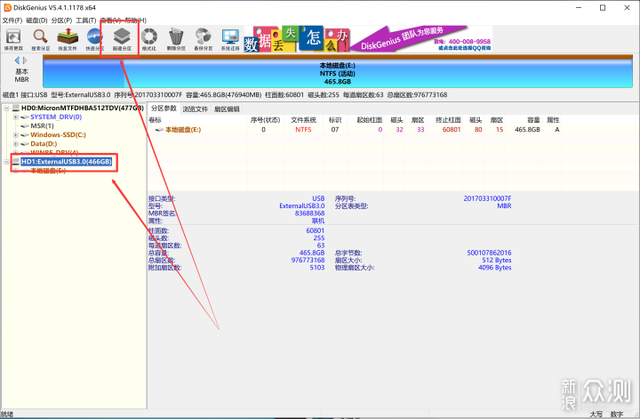The height and width of the screenshot is (419, 640).
Task: Click the 文件系统 column header
Action: click(x=303, y=120)
